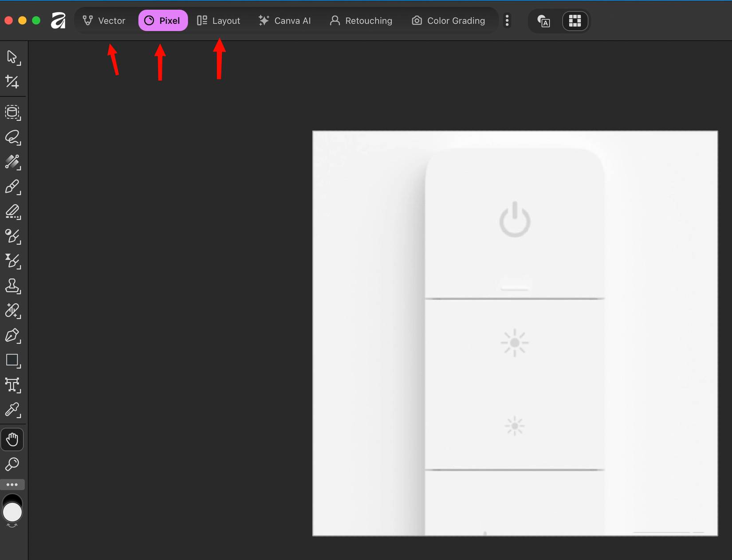This screenshot has width=732, height=560.
Task: Select the Crop tool
Action: (x=12, y=82)
